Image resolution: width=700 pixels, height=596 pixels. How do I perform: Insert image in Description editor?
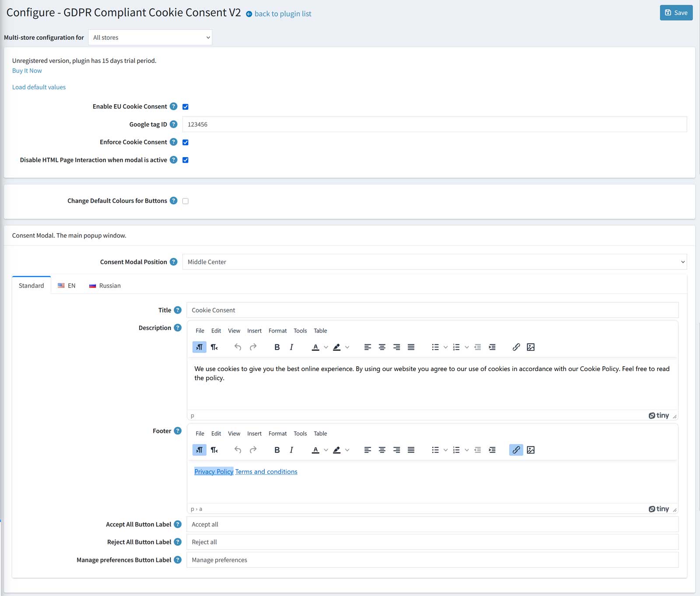click(x=531, y=347)
